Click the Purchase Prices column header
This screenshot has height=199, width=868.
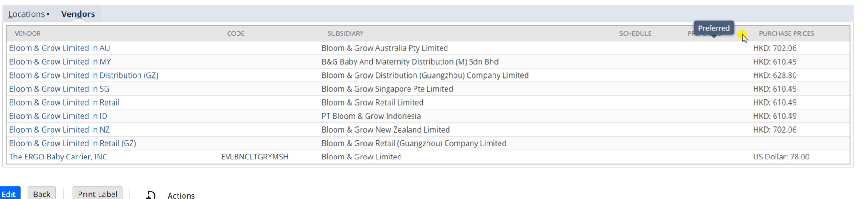786,33
